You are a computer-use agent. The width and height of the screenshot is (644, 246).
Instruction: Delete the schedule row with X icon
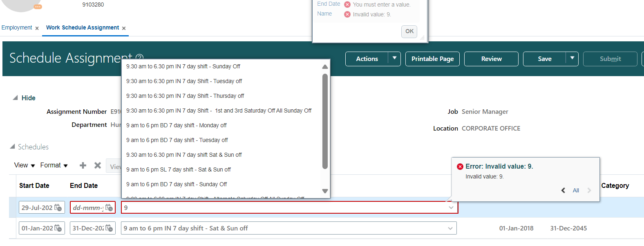point(98,165)
